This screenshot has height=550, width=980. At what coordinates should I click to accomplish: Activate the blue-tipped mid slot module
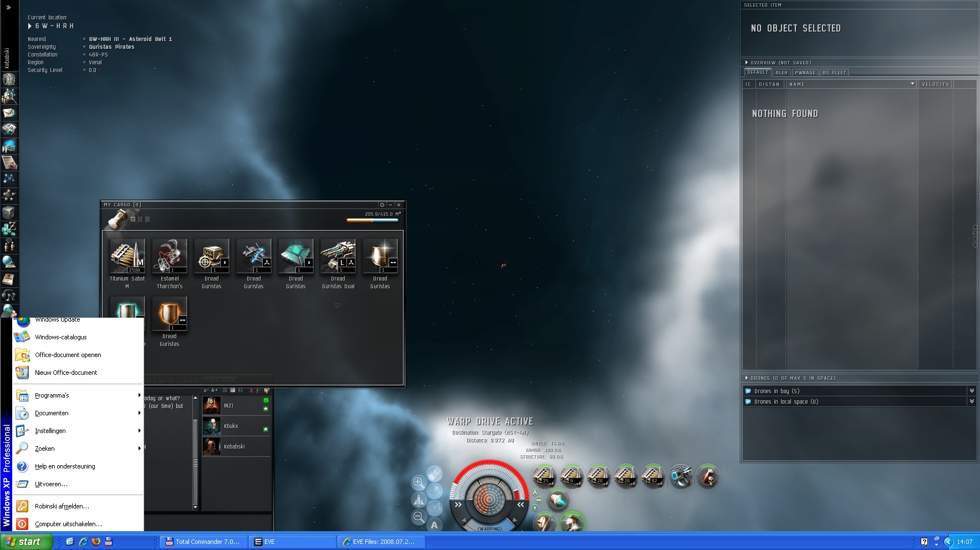tap(558, 500)
